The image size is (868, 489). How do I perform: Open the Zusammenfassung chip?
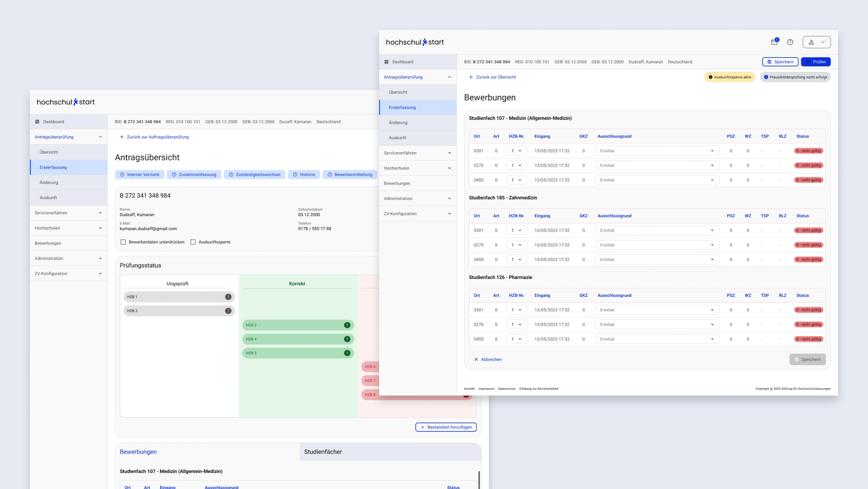(x=194, y=175)
